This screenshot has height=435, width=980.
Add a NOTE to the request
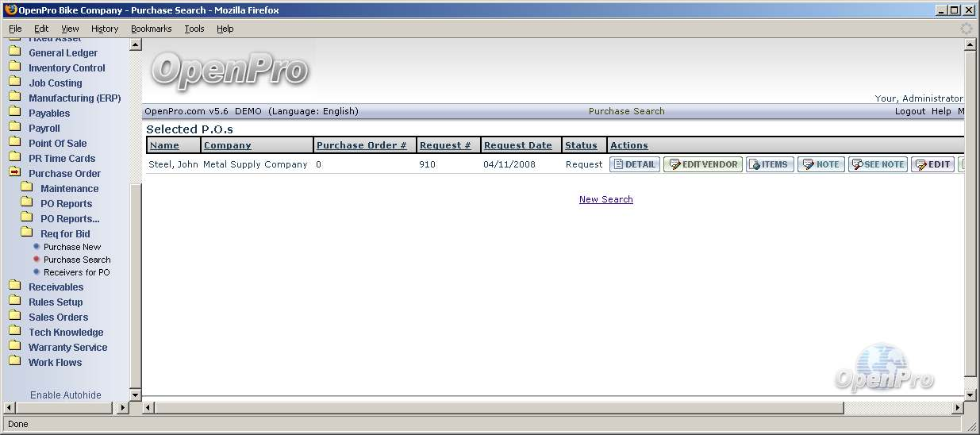coord(821,164)
